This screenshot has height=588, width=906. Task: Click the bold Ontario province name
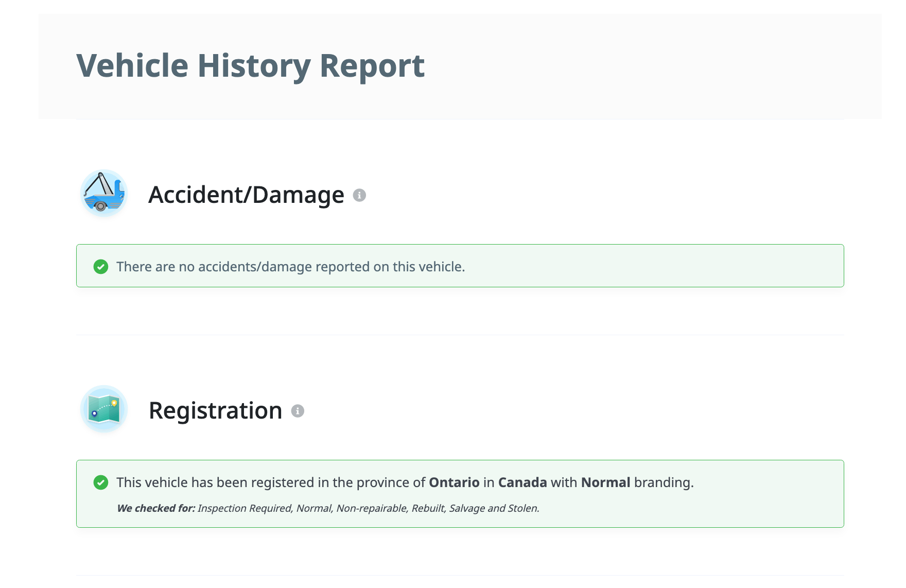pyautogui.click(x=454, y=482)
